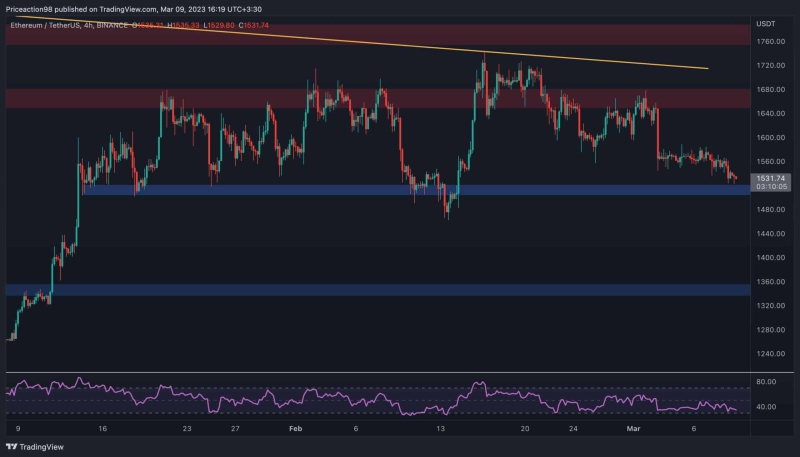Click the current price label 1531.74

coord(770,179)
